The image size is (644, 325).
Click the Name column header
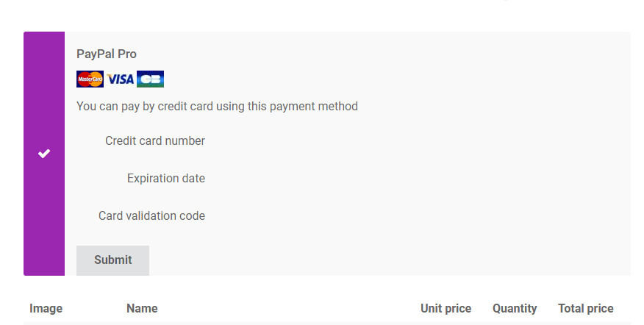click(142, 309)
